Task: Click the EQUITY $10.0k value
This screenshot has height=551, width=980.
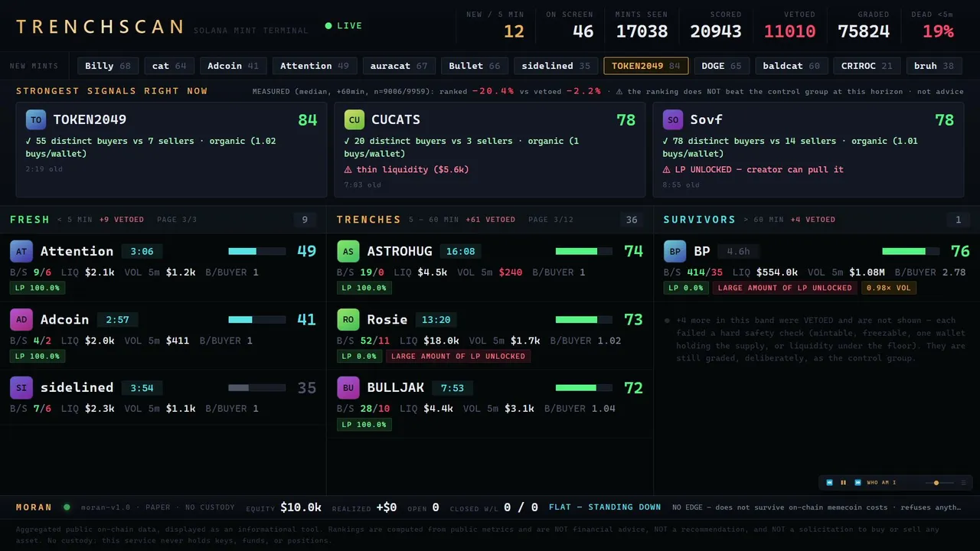Action: [x=301, y=507]
